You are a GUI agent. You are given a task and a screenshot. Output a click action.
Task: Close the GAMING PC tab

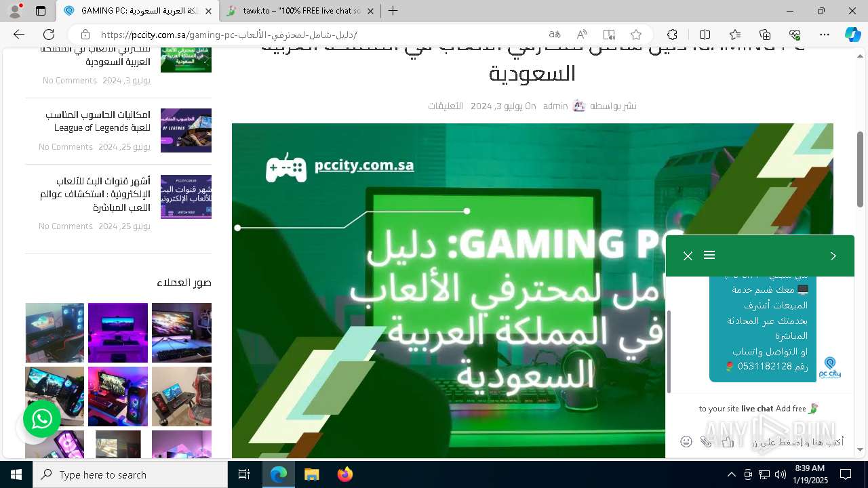[208, 11]
